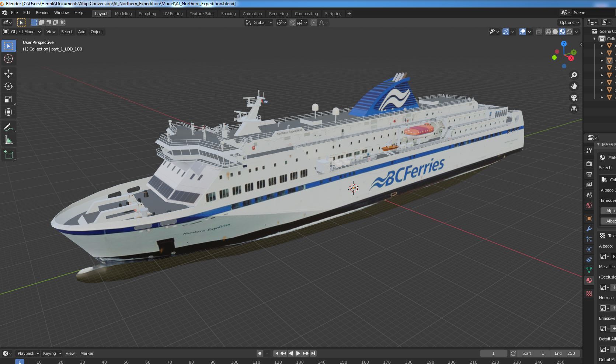Image resolution: width=616 pixels, height=364 pixels.
Task: Collapse the Collection in the outliner
Action: pos(594,39)
